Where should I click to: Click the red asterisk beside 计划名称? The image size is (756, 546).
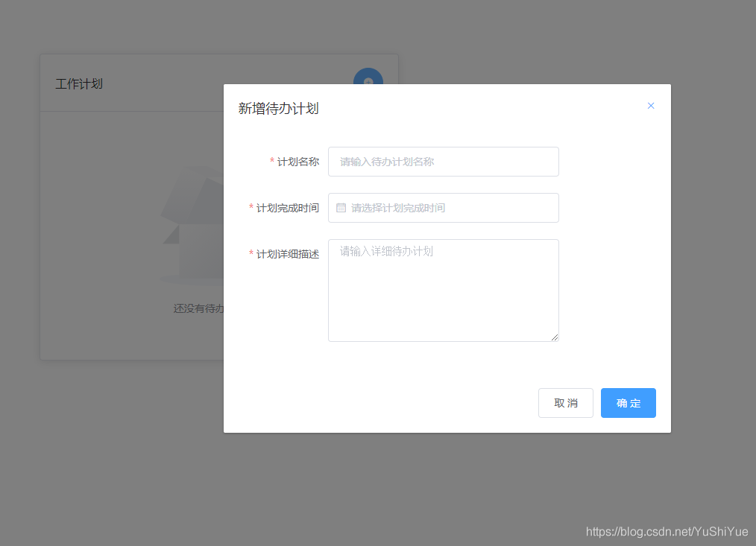(x=272, y=162)
